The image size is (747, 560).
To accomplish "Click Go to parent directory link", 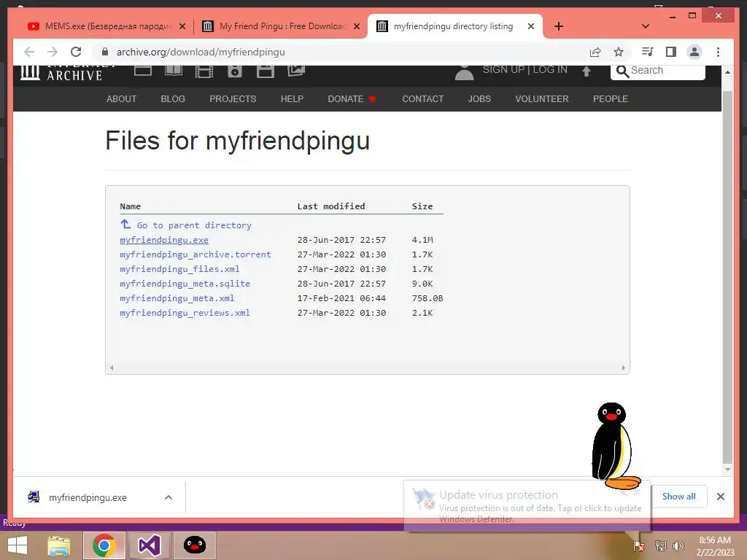I will [194, 225].
